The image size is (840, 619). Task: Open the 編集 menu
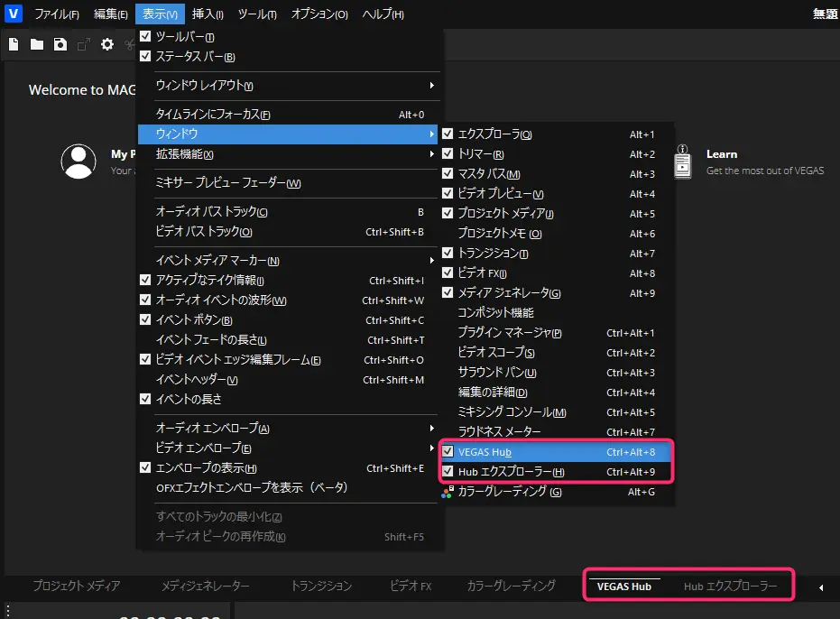coord(110,14)
